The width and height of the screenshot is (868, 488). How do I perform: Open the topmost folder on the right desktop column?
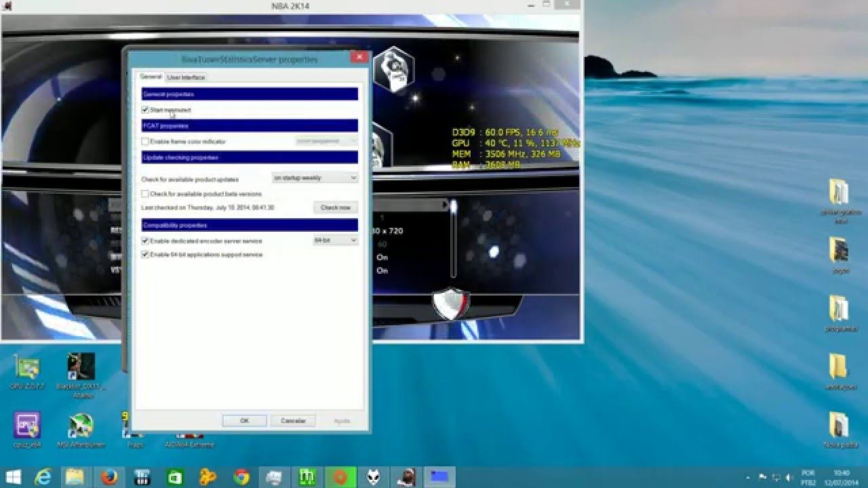840,201
